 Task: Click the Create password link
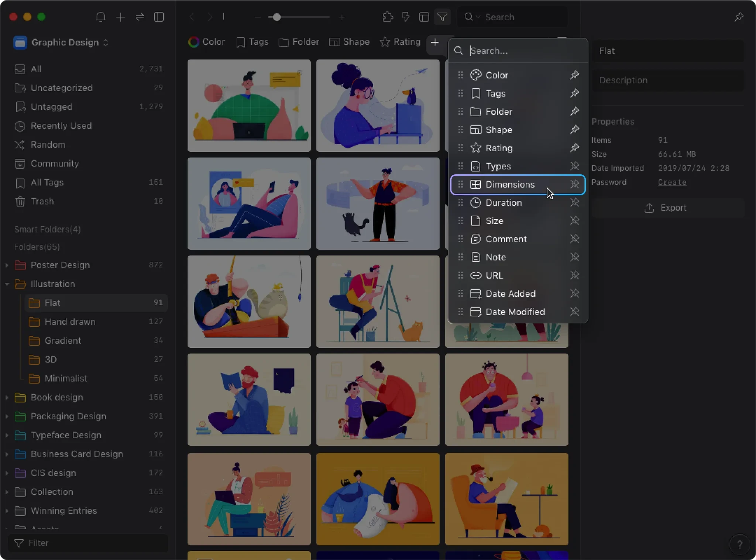672,182
